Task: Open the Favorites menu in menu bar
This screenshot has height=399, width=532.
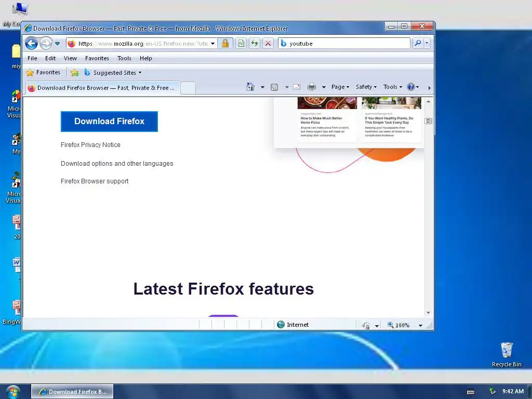Action: [x=97, y=58]
